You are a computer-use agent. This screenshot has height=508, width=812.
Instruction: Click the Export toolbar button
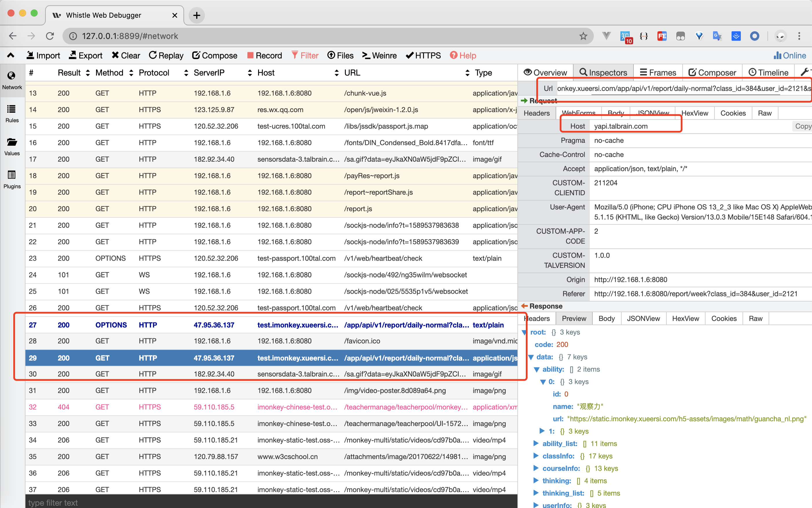86,55
